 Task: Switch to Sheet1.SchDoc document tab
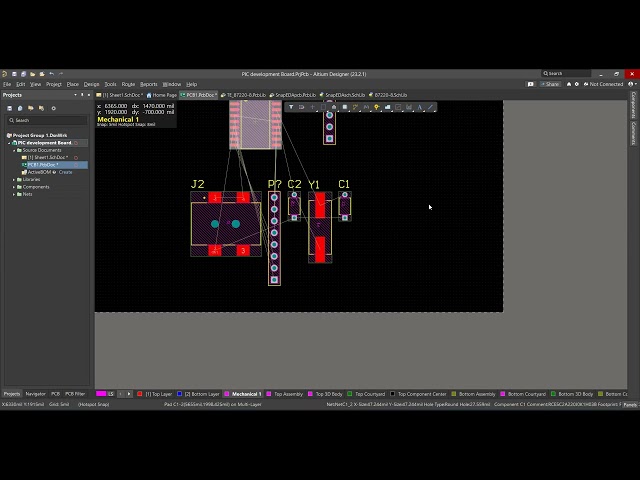120,95
